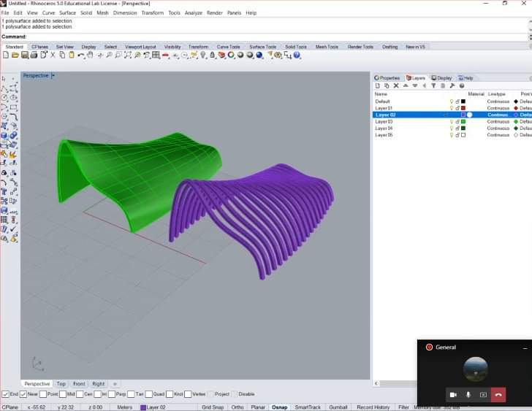Switch to the Curve Tools toolbar tab
The image size is (532, 411).
click(228, 47)
